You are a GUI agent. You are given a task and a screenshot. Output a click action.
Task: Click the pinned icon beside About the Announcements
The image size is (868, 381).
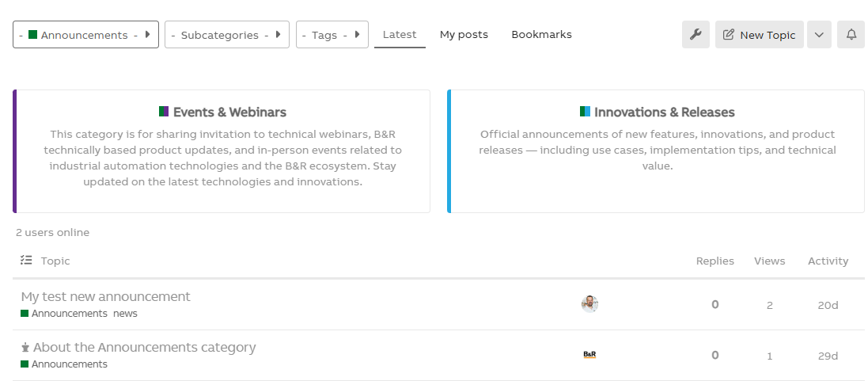[25, 348]
